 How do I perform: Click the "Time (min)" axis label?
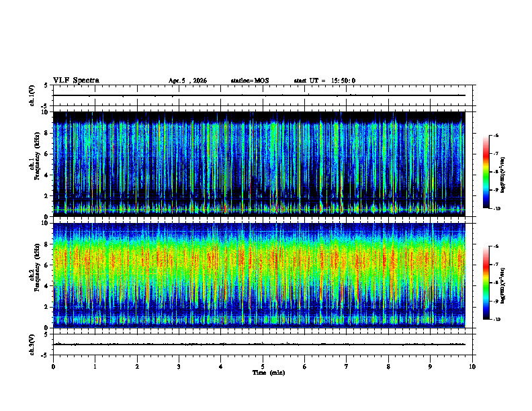pos(269,373)
